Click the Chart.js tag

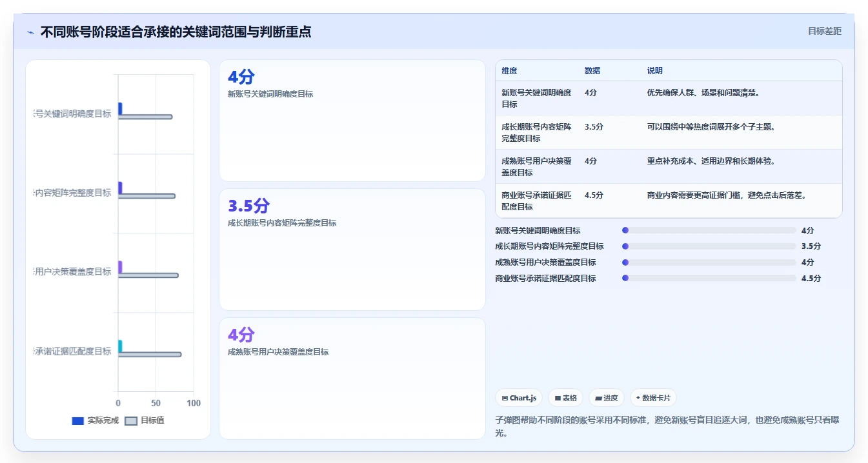[x=519, y=398]
